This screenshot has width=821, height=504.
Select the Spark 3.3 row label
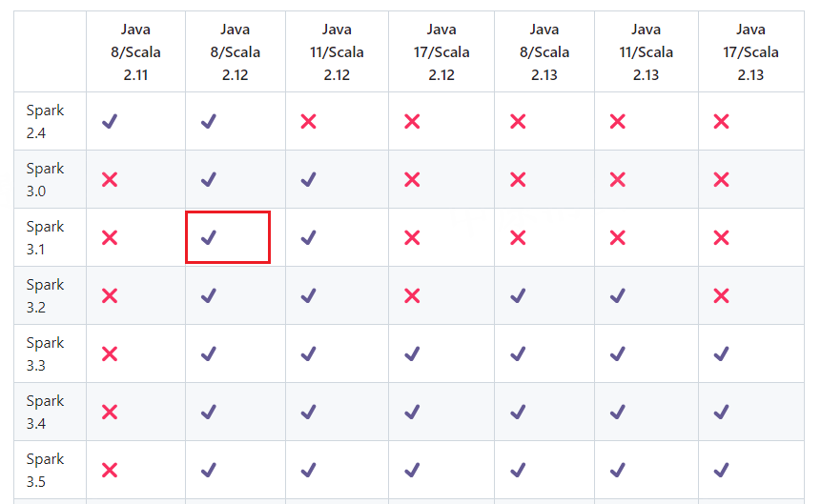point(45,353)
